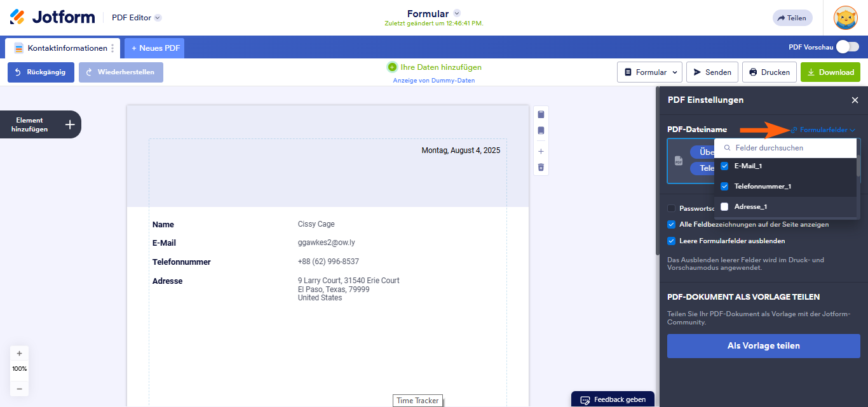Check the Adresse_1 field checkbox
Viewport: 868px width, 407px height.
coord(724,206)
